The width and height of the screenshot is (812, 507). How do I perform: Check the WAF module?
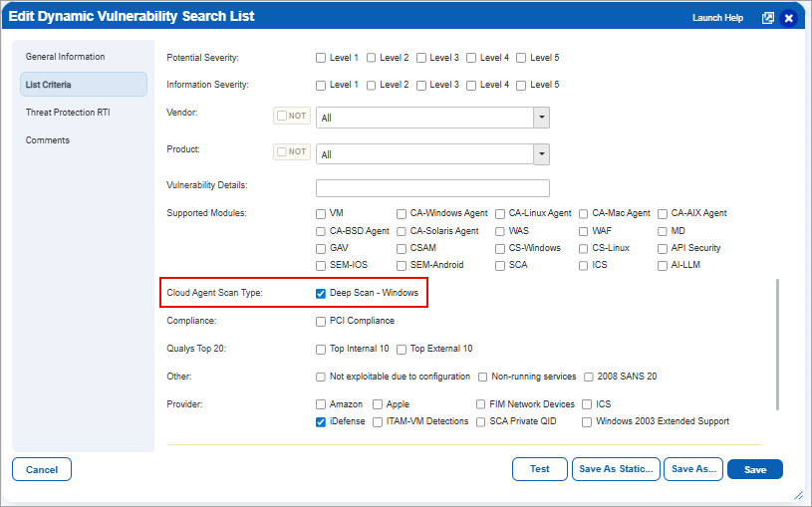point(583,231)
